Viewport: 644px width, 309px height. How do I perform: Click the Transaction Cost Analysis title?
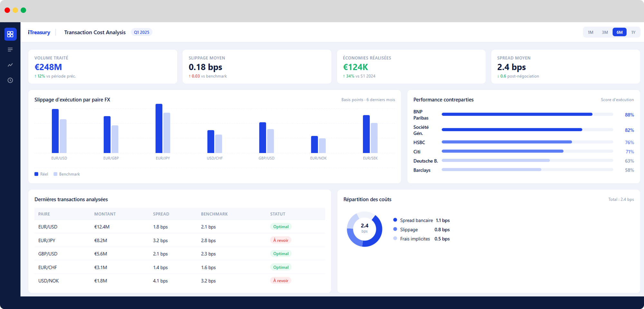point(95,32)
